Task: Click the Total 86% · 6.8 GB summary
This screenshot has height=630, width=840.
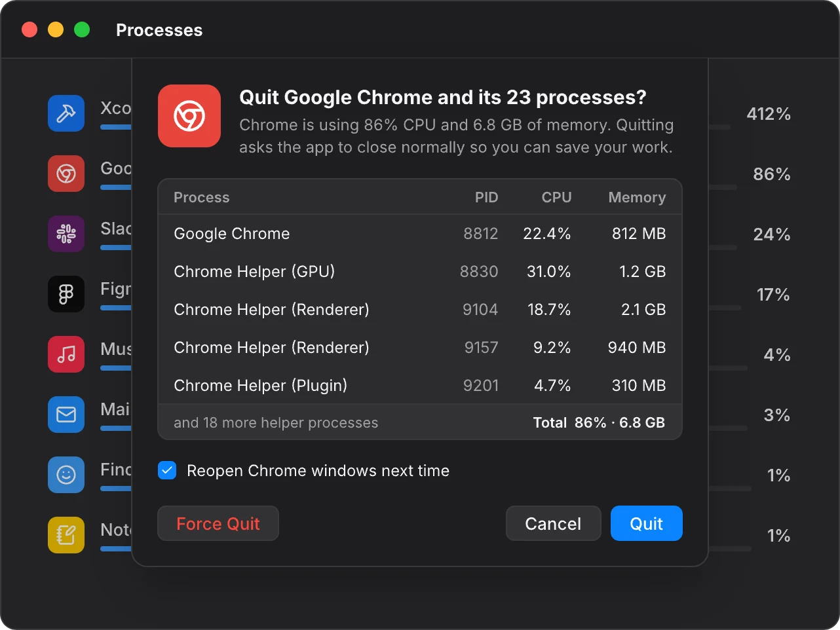Action: (599, 423)
